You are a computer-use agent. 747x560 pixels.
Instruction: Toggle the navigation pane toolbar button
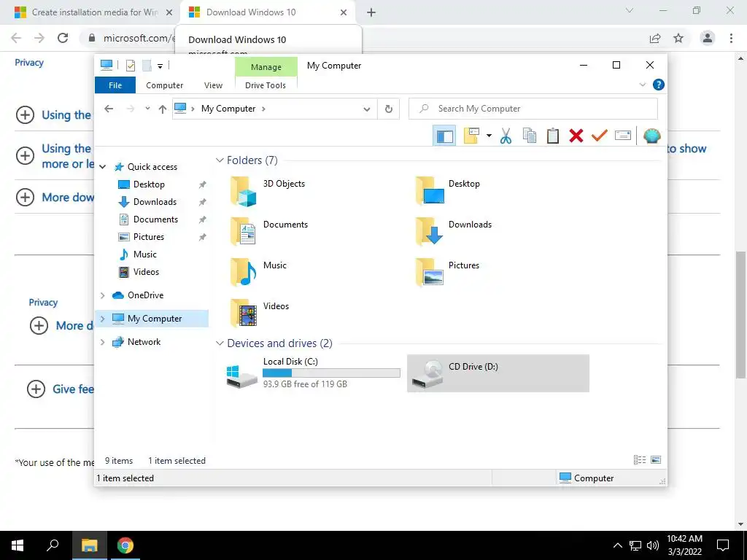click(444, 136)
